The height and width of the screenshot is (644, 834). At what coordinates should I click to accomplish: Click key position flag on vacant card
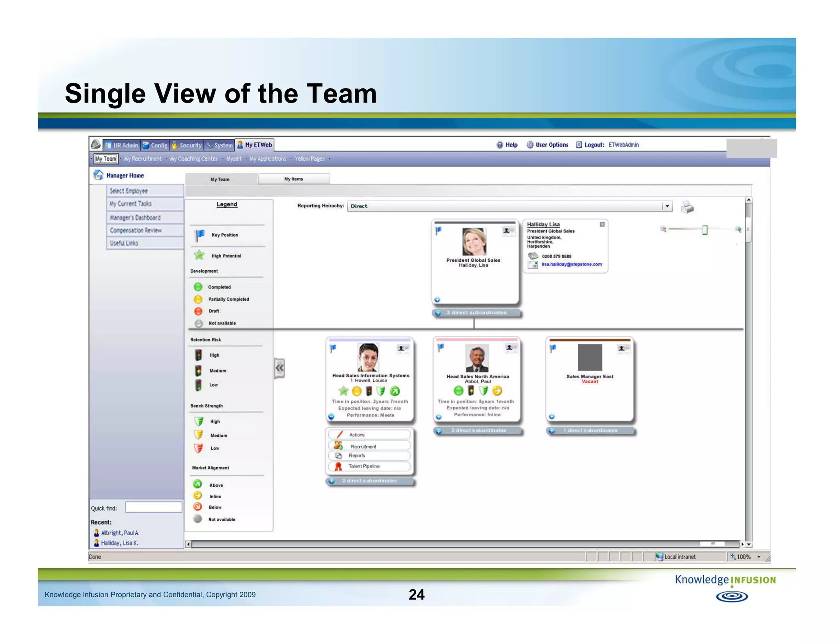pos(553,348)
